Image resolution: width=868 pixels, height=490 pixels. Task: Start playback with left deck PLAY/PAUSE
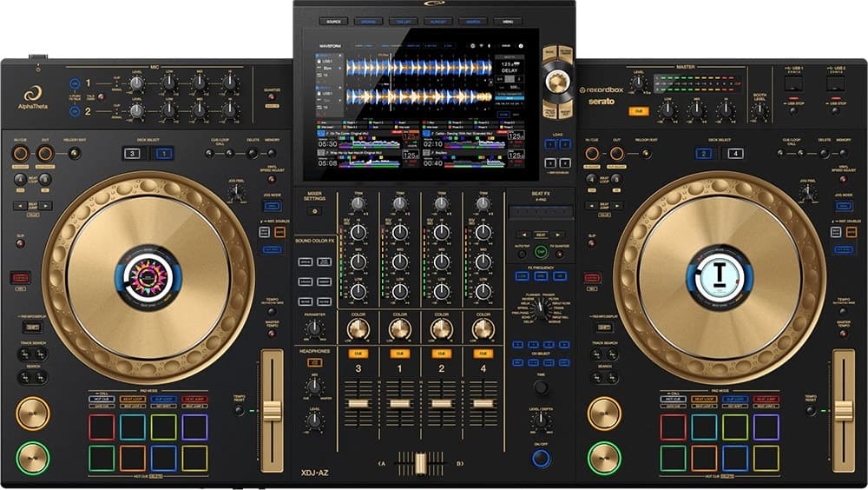point(33,458)
